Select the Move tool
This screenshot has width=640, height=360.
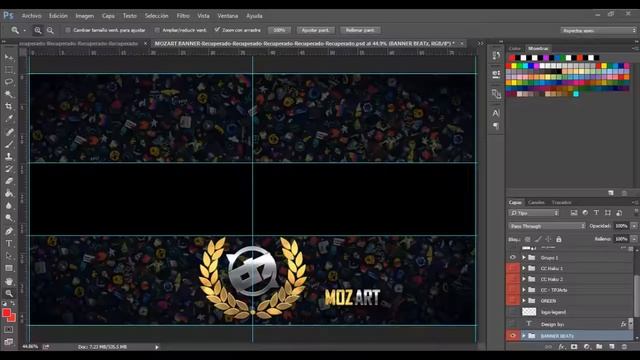point(9,58)
